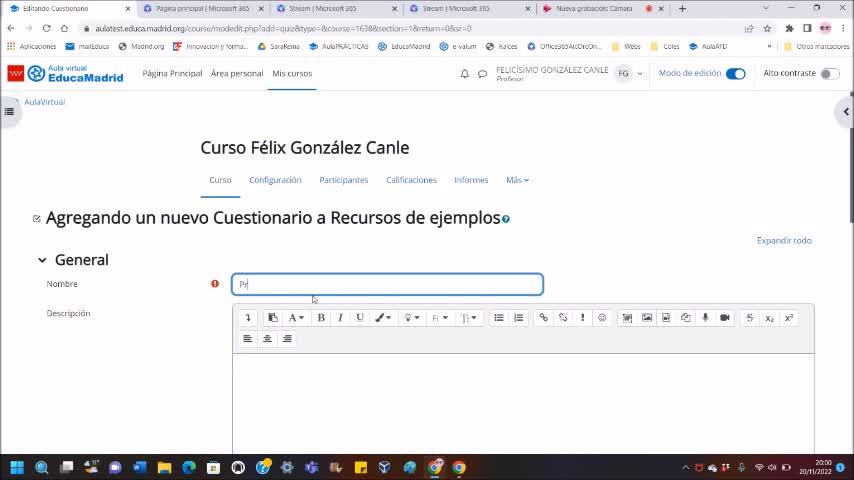854x480 pixels.
Task: Click the AulaVirtual breadcrumb link
Action: pos(45,102)
